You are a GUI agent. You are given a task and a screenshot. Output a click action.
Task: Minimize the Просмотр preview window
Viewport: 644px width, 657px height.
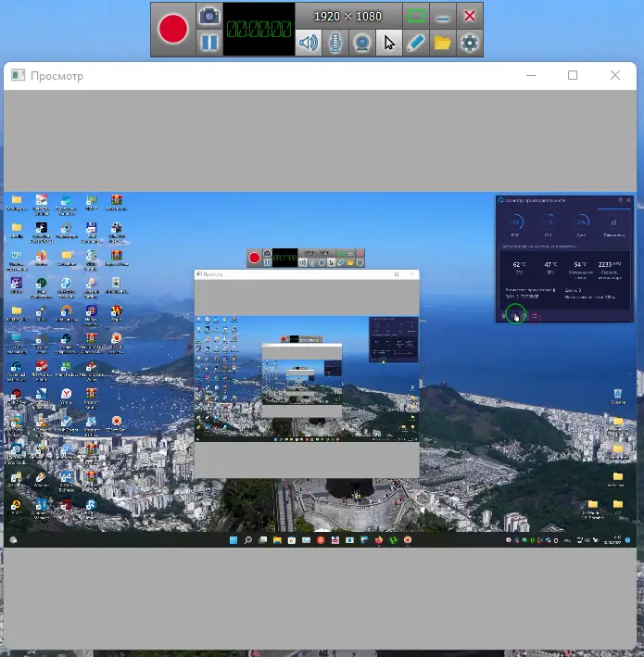[x=531, y=75]
